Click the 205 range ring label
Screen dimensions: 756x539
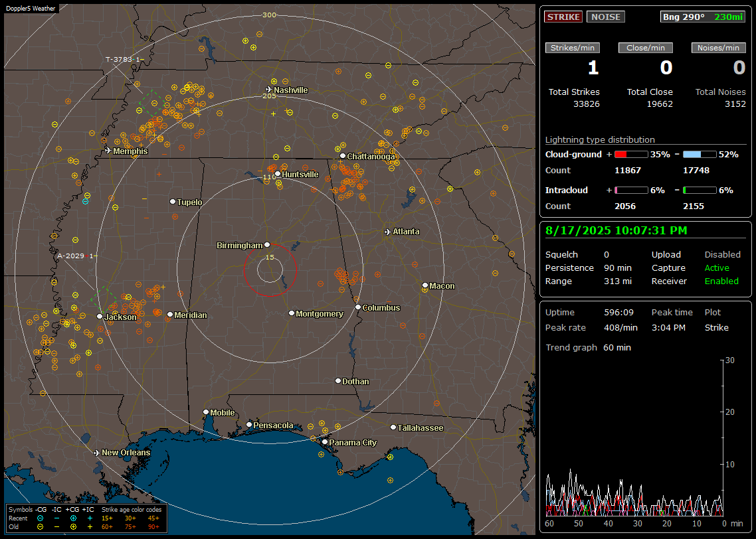click(270, 96)
